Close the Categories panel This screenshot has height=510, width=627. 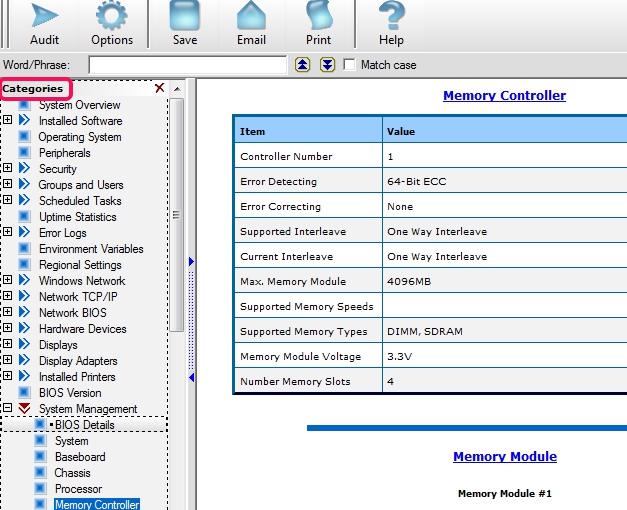[159, 89]
